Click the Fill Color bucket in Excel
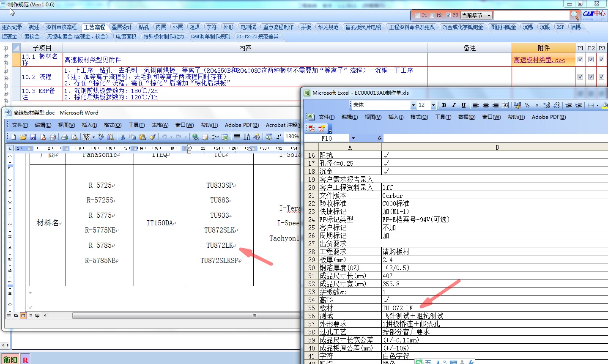 pyautogui.click(x=605, y=105)
